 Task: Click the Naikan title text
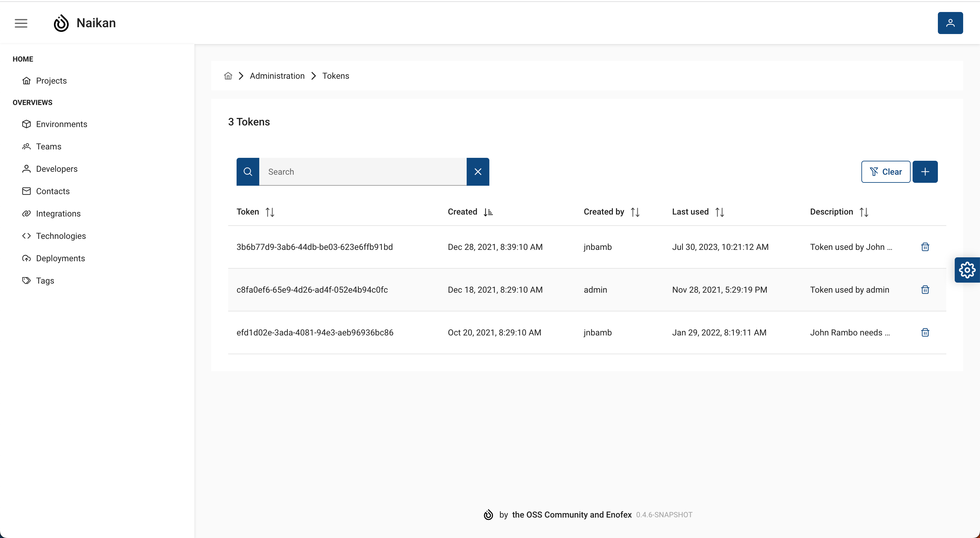pyautogui.click(x=96, y=23)
